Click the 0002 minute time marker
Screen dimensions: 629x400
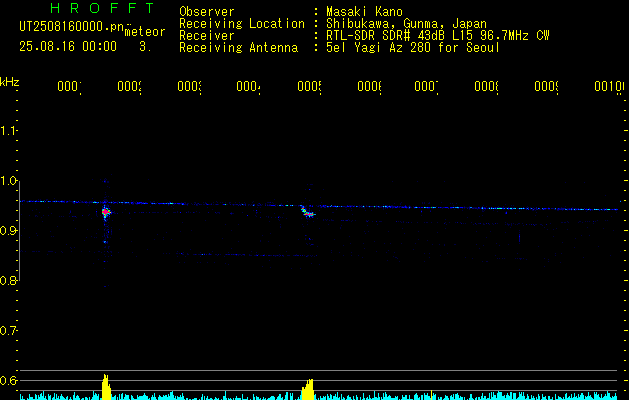point(129,87)
